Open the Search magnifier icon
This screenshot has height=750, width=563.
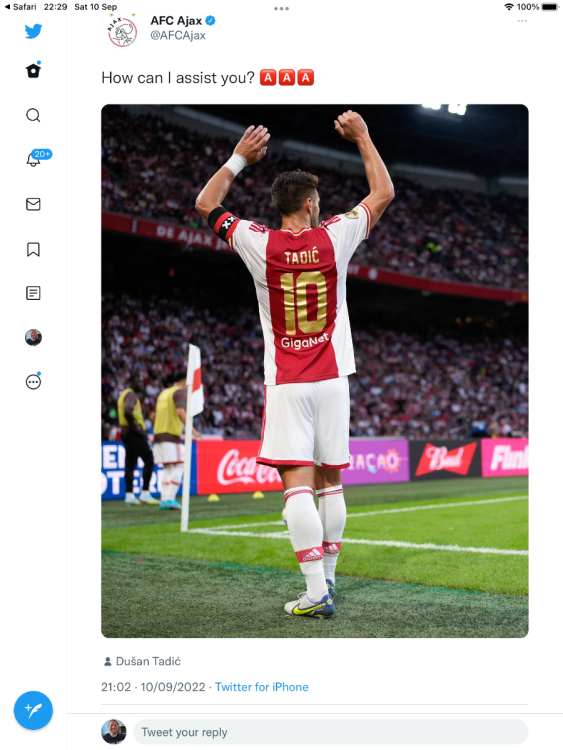(x=33, y=115)
